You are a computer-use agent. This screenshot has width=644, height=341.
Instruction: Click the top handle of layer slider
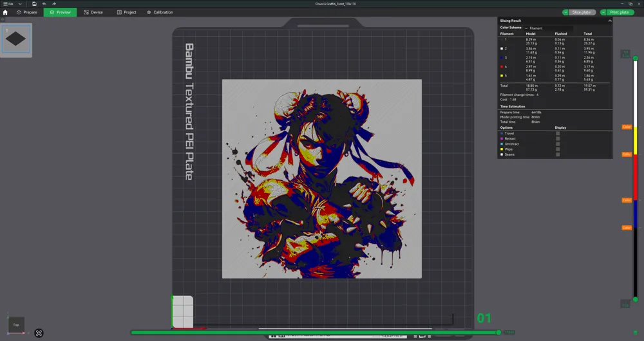pos(636,59)
